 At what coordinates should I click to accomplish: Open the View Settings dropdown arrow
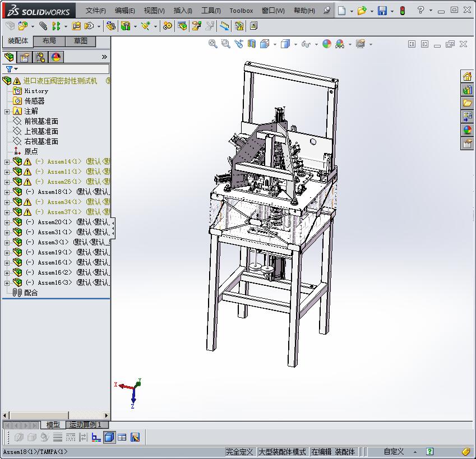click(x=371, y=45)
